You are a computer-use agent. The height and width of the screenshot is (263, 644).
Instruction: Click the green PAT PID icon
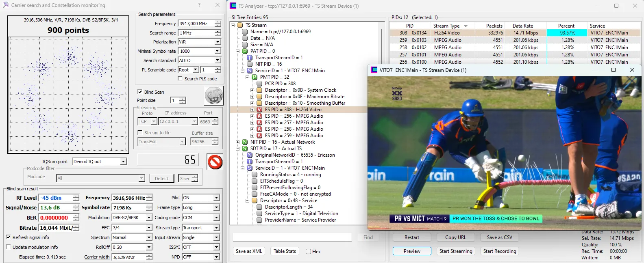click(x=245, y=51)
